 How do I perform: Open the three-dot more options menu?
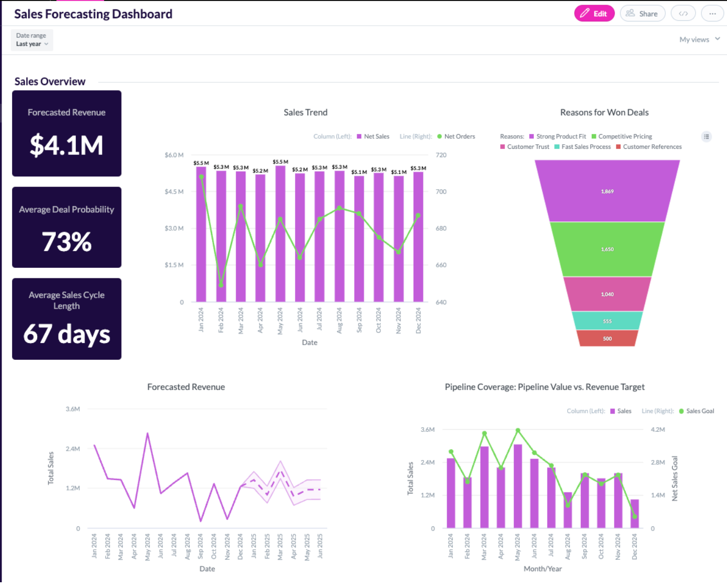pos(712,14)
